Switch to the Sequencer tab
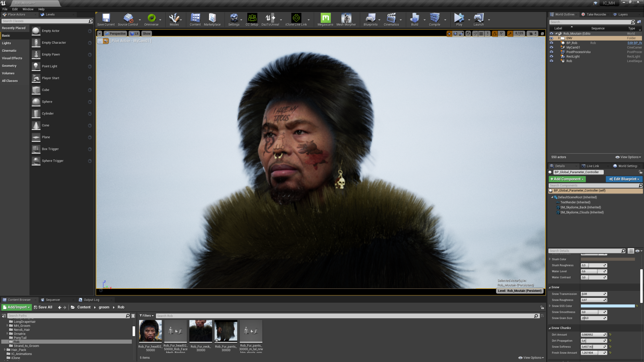Image resolution: width=644 pixels, height=362 pixels. click(52, 300)
